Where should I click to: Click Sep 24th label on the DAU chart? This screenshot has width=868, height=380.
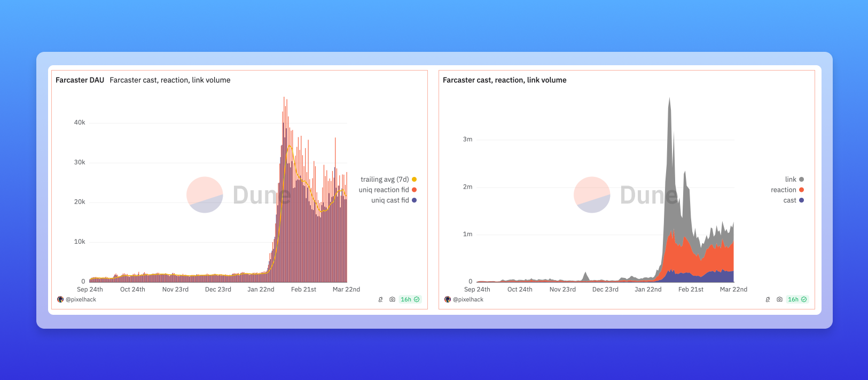pyautogui.click(x=90, y=290)
